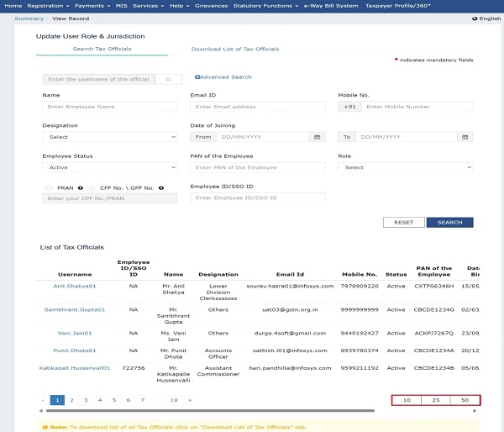Click the scrollbar right arrow under the table
504x432 pixels.
pyautogui.click(x=475, y=411)
